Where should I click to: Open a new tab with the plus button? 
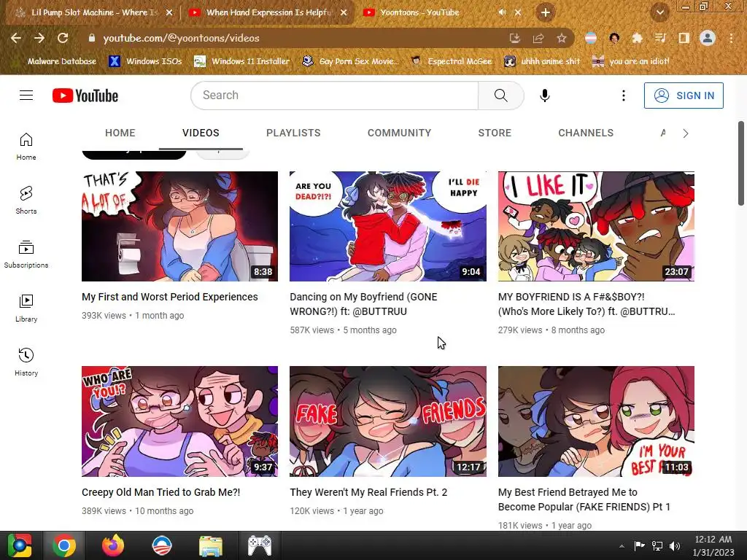pos(546,12)
